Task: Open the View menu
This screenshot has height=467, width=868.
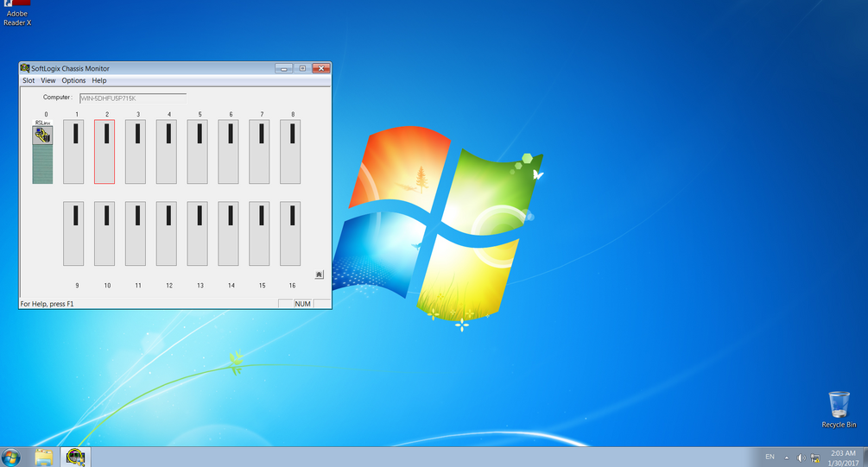Action: tap(48, 80)
